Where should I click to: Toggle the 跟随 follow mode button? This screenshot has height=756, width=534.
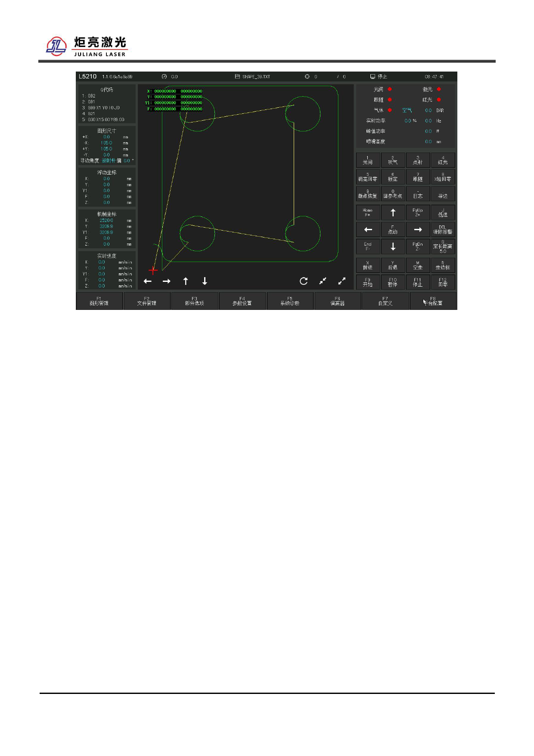coord(418,177)
